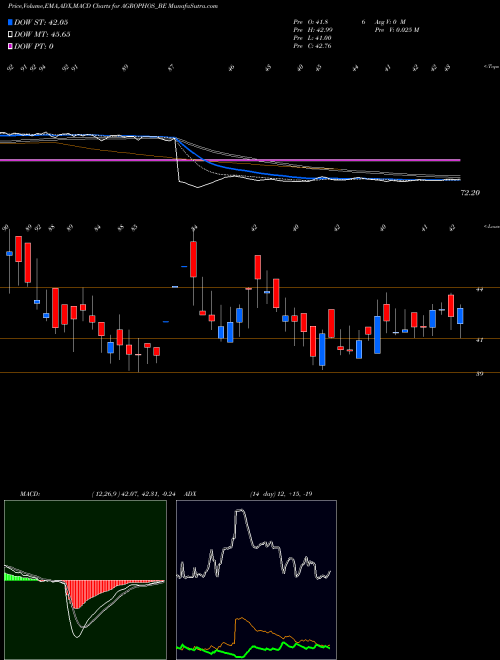
Task: Select the "DOW PT: 0" legend label
Action: pos(34,46)
